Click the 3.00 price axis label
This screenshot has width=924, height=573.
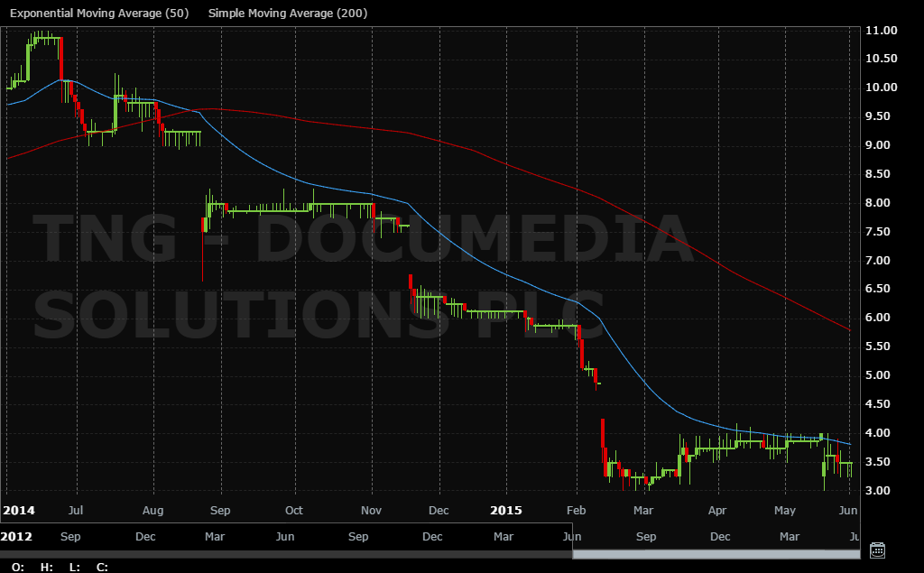(881, 490)
